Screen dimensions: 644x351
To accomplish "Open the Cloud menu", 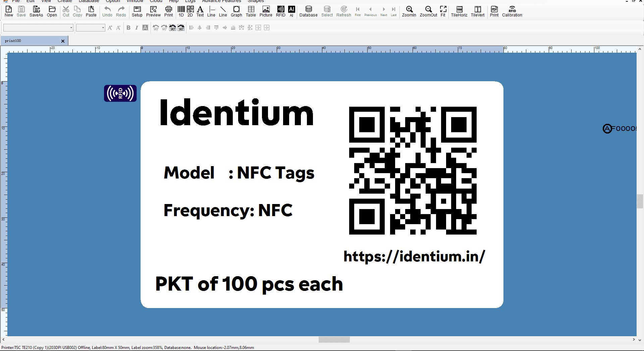I will tap(156, 1).
